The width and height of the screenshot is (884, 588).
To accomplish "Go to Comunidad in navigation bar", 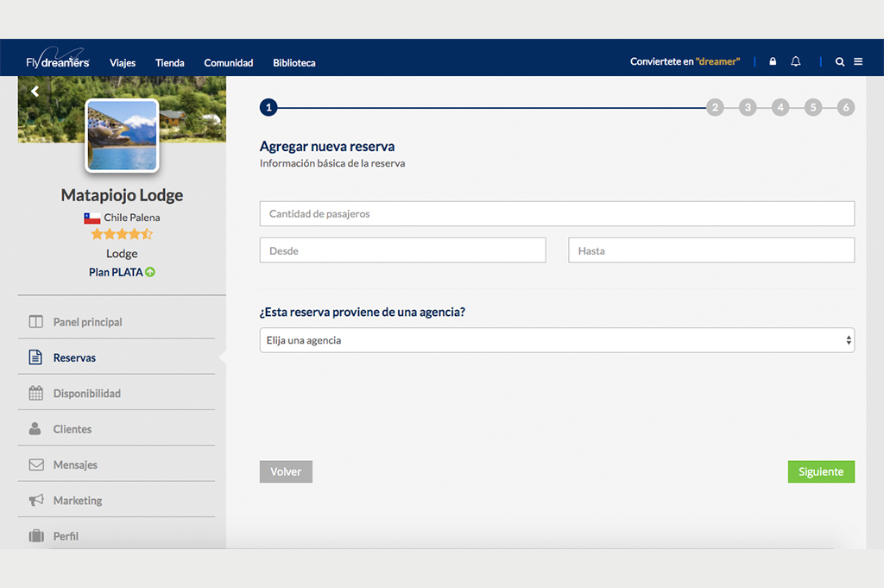I will tap(229, 63).
